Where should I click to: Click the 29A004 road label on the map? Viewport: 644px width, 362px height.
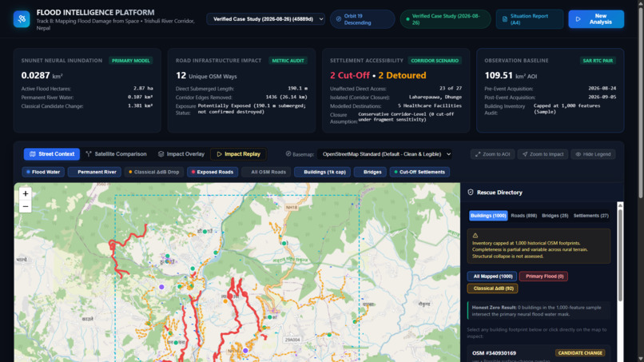click(292, 340)
